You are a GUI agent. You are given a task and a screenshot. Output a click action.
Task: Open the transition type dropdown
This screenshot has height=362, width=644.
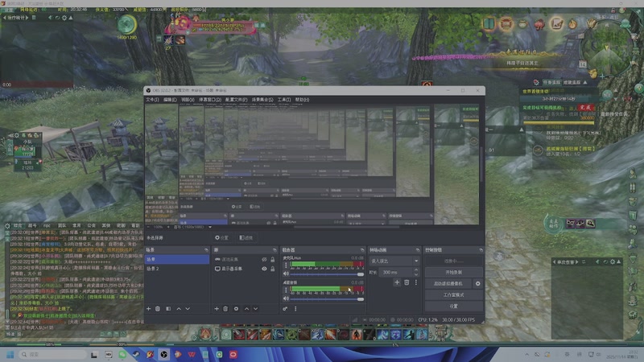(x=394, y=261)
